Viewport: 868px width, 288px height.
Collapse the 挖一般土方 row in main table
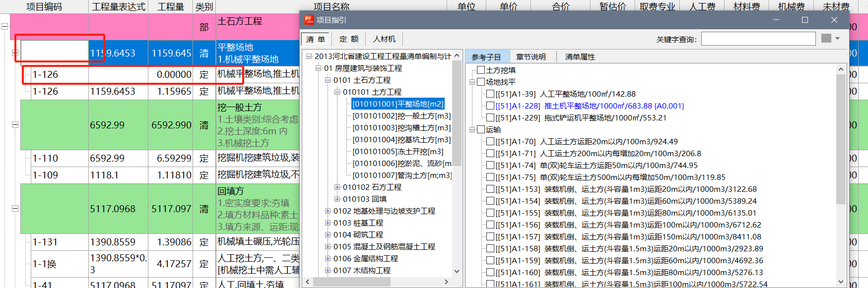(15, 125)
